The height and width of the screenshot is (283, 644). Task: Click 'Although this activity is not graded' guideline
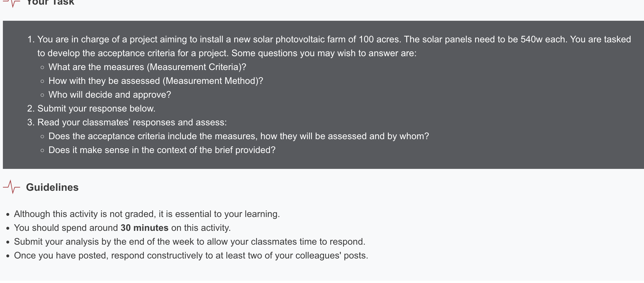click(147, 214)
